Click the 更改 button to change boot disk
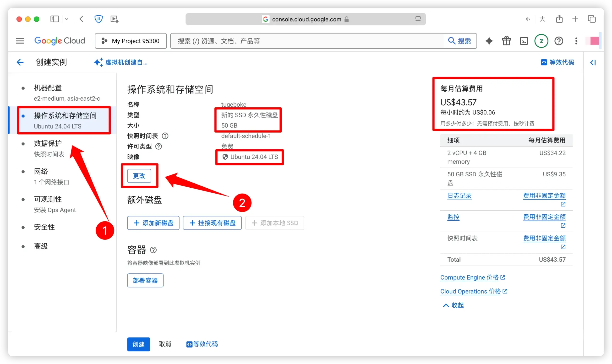612x364 pixels. coord(139,176)
